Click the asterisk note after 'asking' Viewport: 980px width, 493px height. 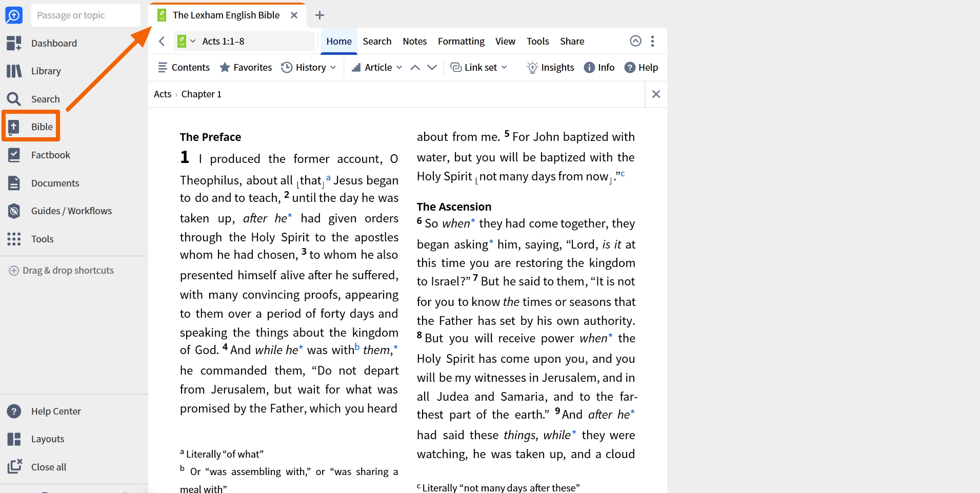491,242
